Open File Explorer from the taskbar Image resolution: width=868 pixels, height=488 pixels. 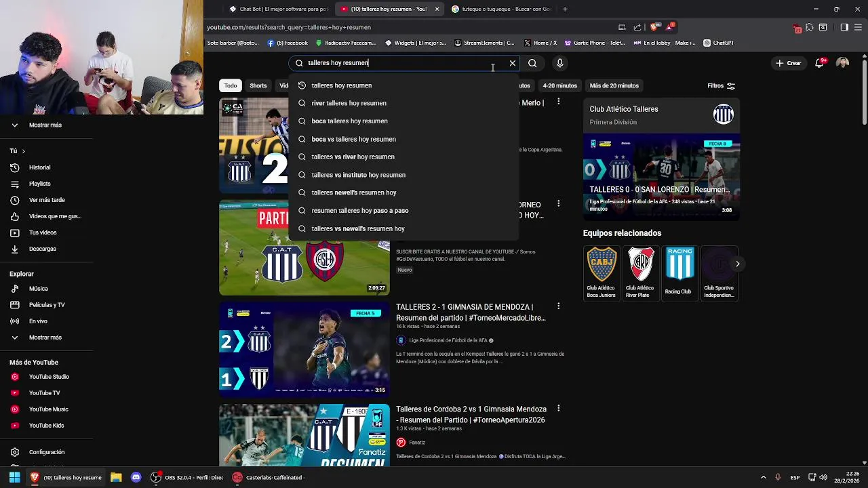(116, 477)
